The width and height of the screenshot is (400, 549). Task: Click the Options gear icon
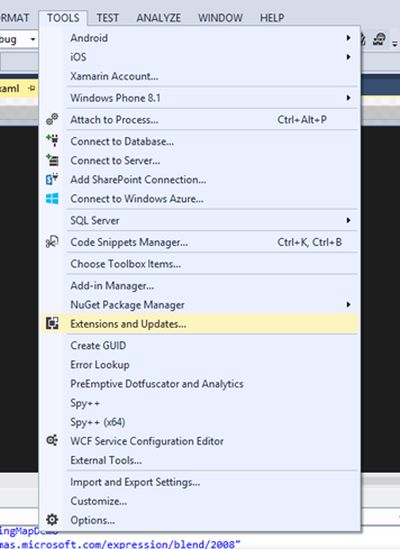coord(52,520)
